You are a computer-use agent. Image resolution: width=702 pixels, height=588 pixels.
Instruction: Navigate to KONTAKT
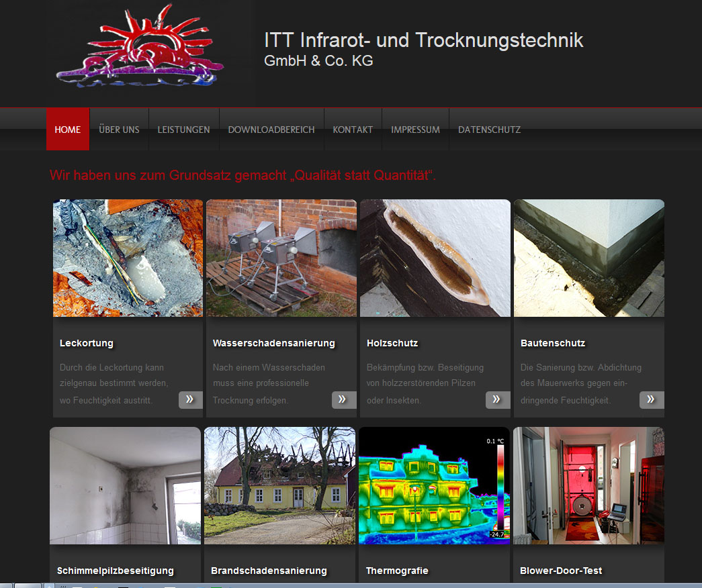tap(353, 130)
